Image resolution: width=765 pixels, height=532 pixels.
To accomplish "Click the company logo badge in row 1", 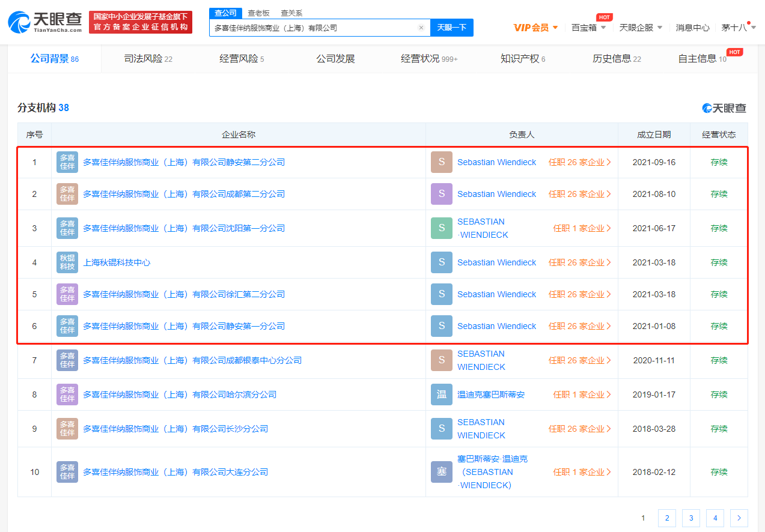I will (67, 162).
